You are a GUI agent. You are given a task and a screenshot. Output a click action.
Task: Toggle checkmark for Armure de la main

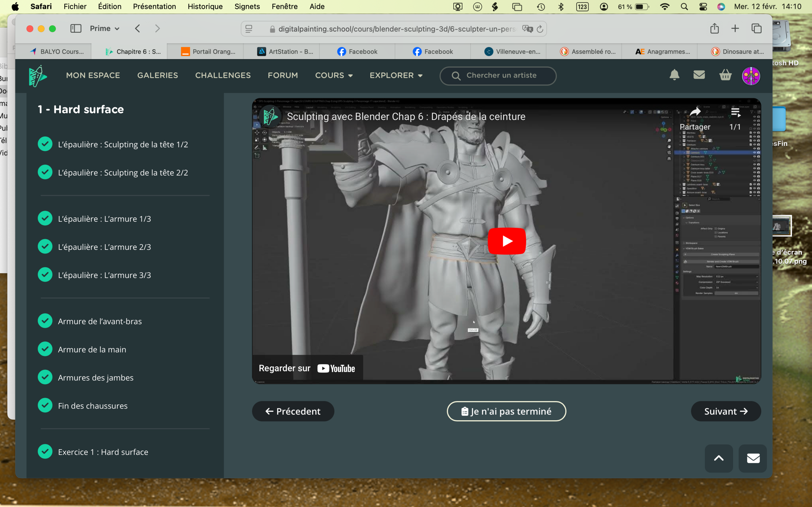(45, 349)
